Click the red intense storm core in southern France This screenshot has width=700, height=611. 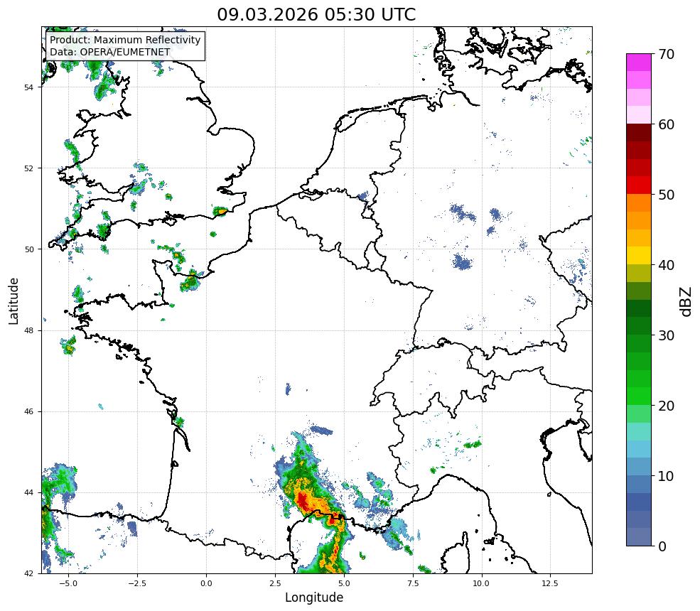click(304, 501)
